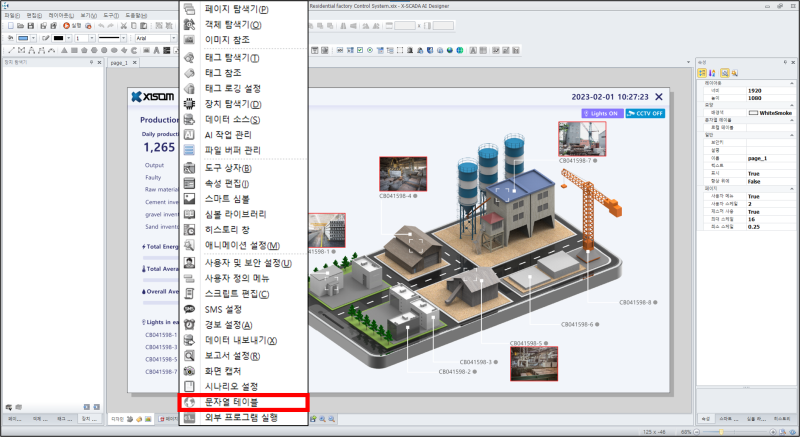Image resolution: width=800 pixels, height=437 pixels.
Task: Open 페이지 탐색기(P) menu entry
Action: click(243, 9)
